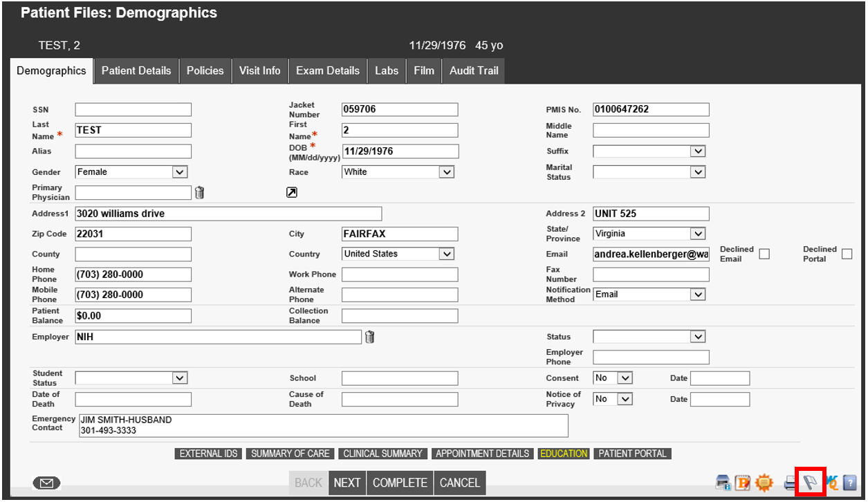Screen dimensions: 868x502
Task: Click the orange sun alert message icon
Action: (x=764, y=483)
